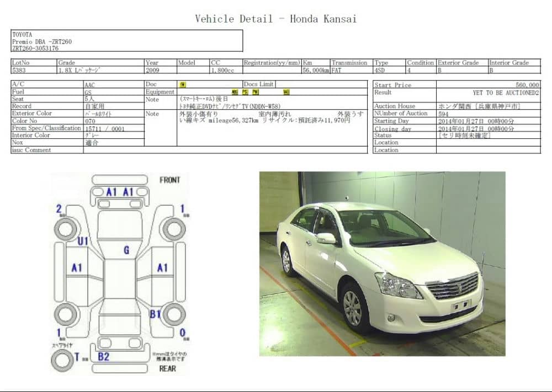The image size is (552, 392).
Task: Open the white Toyota Premio photo
Action: point(383,264)
